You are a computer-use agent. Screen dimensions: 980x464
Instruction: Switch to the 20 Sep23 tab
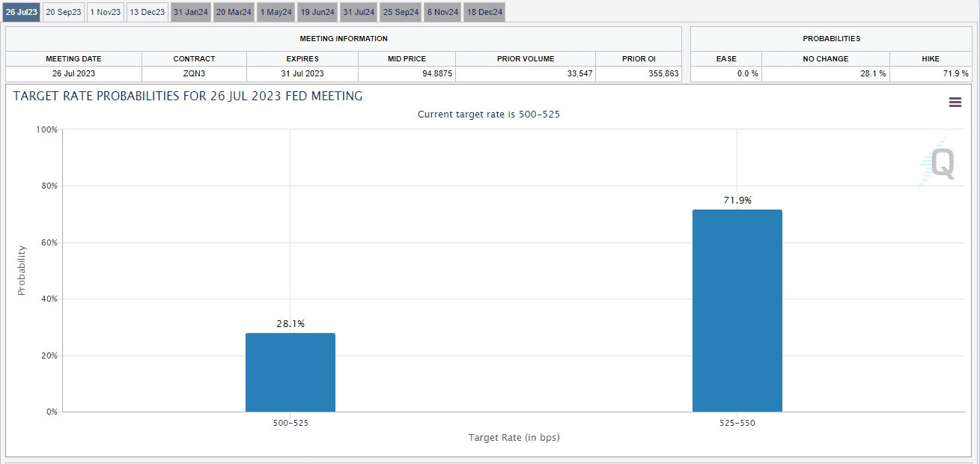click(x=64, y=12)
